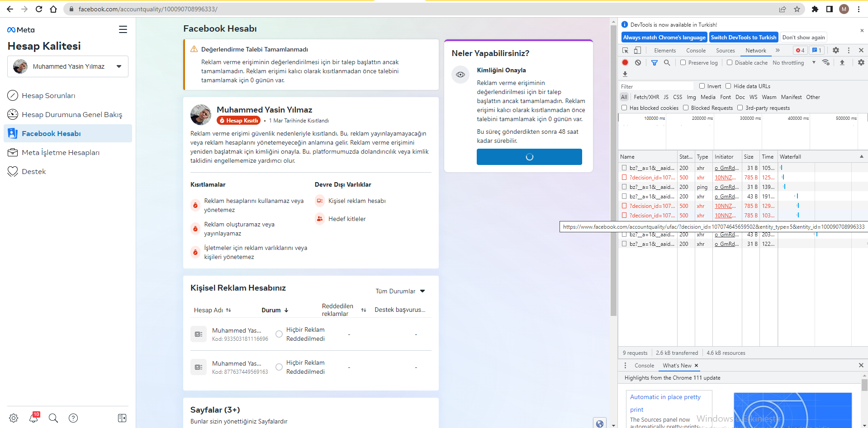Open the help question mark icon
868x428 pixels.
[x=73, y=418]
